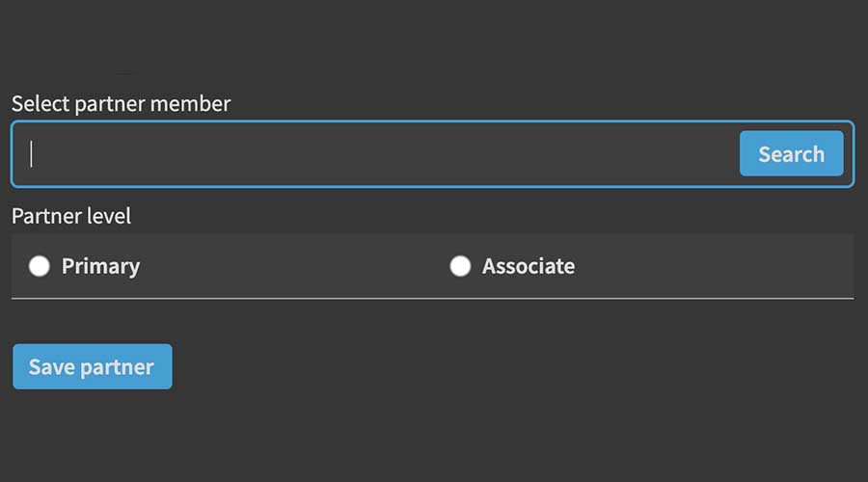Focus the partner member search field
This screenshot has height=482, width=868.
[x=376, y=154]
